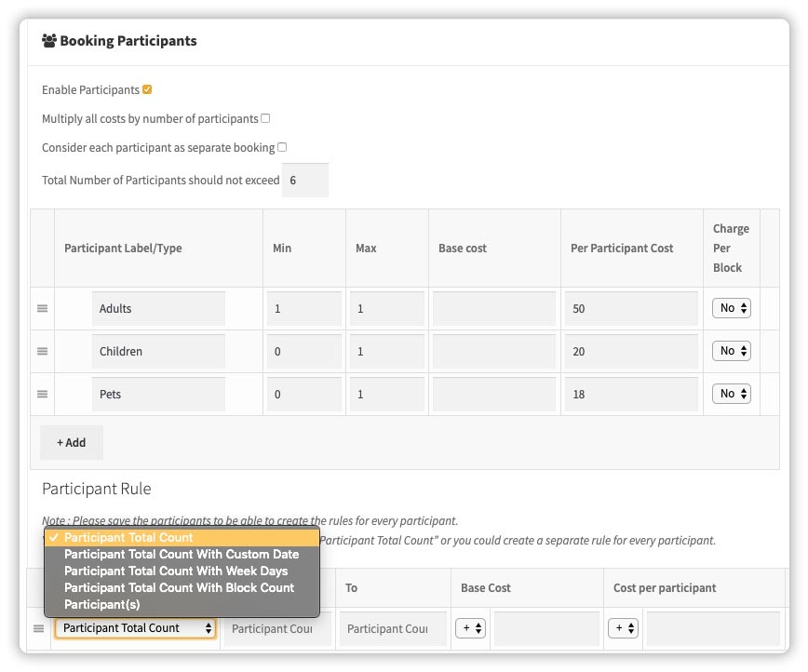Click the Per Participant Cost 20 field
808x672 pixels.
click(631, 352)
